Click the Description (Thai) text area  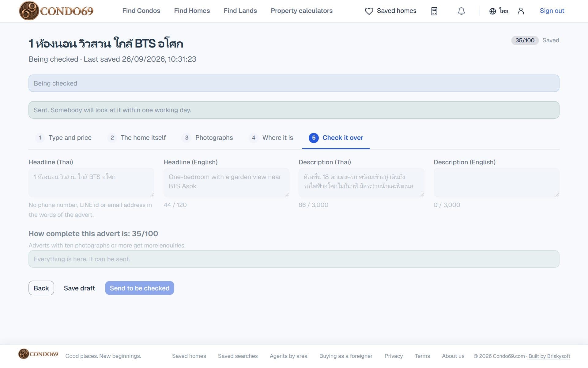tap(361, 182)
